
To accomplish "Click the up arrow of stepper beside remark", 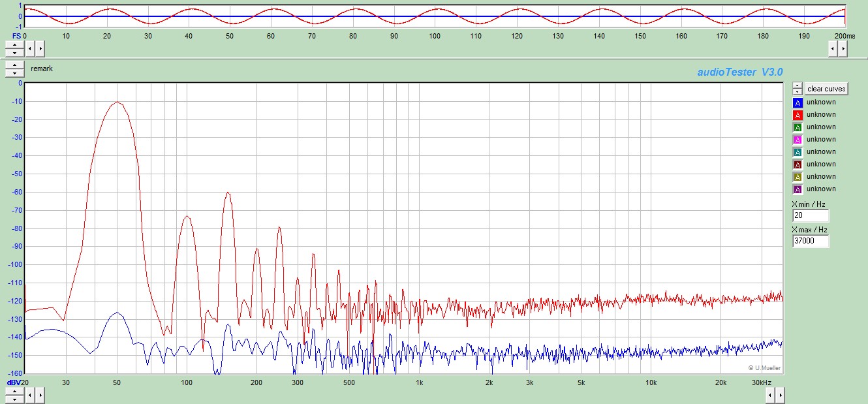I will (14, 65).
